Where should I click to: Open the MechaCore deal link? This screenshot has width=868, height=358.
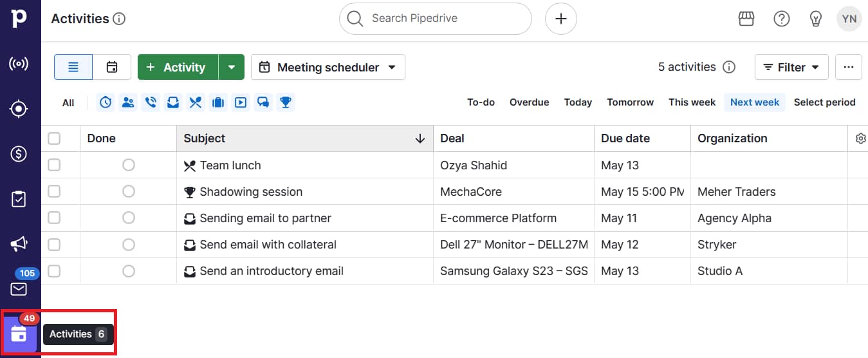coord(471,192)
